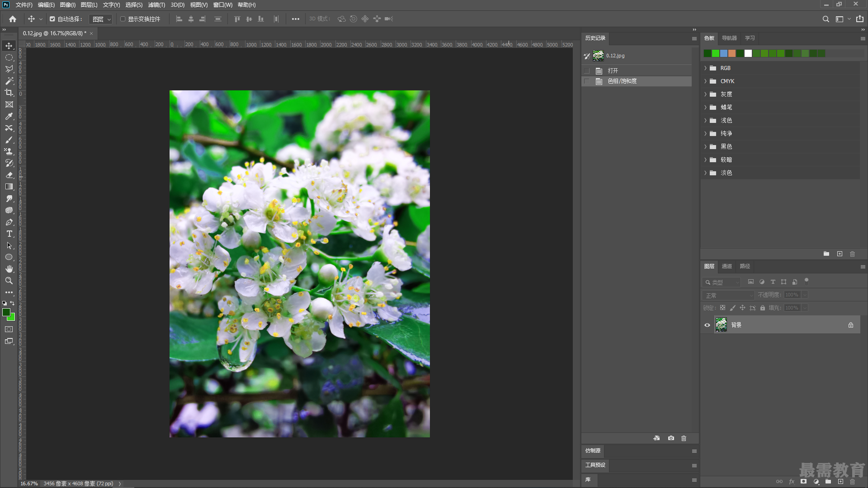868x488 pixels.
Task: Open the layer type filter dropdown
Action: (x=722, y=282)
